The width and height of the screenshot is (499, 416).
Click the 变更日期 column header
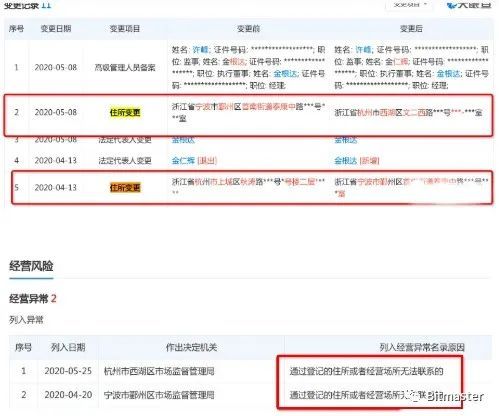(56, 29)
